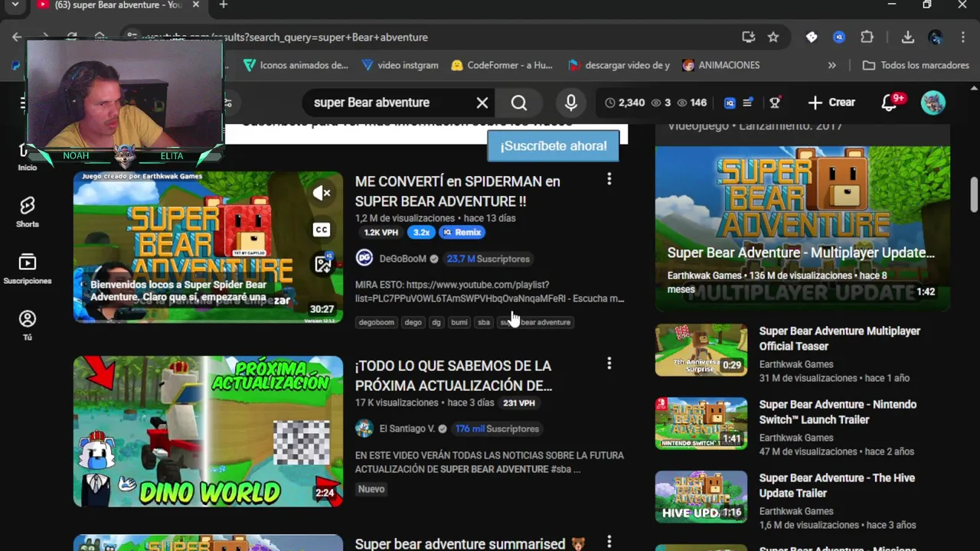Open options menu for Spiderman video
Image resolution: width=980 pixels, height=551 pixels.
(609, 179)
